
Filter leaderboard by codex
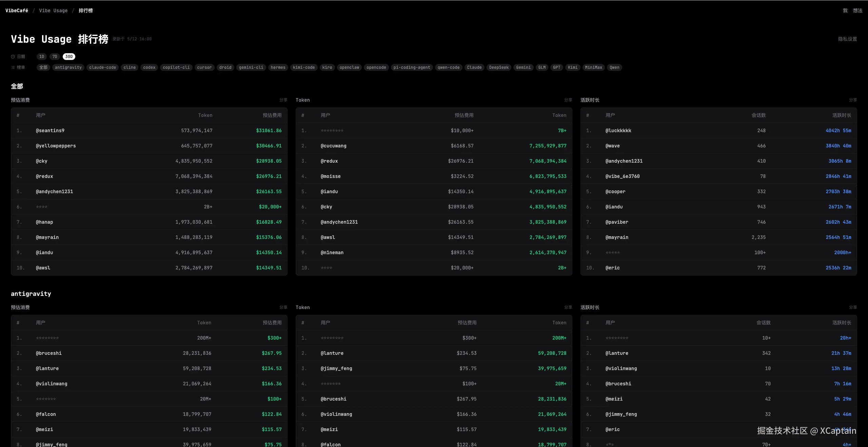point(149,67)
